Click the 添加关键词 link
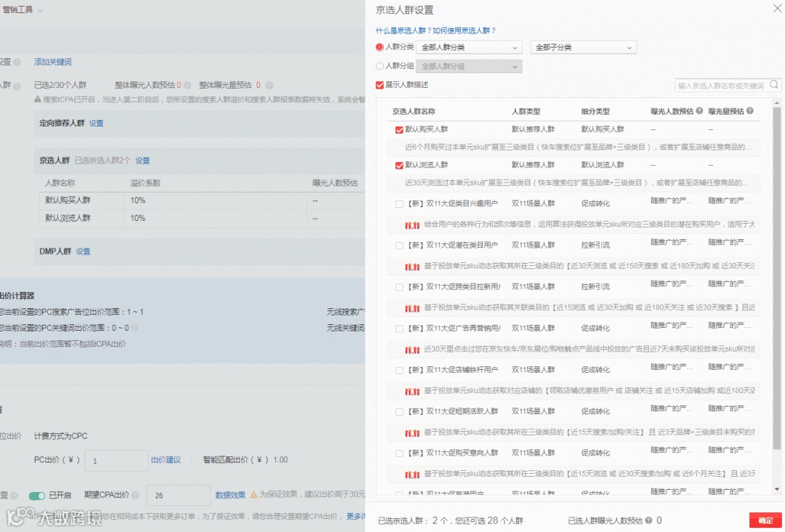Viewport: 785px width, 532px height. (x=52, y=62)
